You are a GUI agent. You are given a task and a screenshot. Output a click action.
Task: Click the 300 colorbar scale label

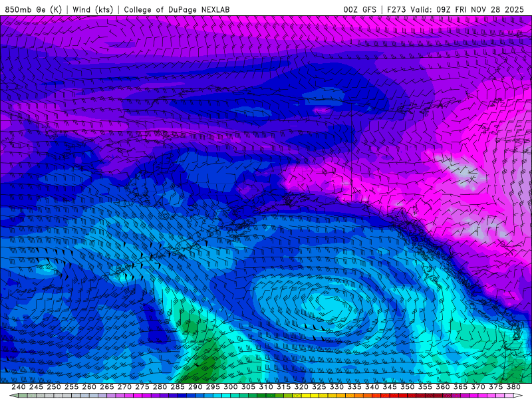coord(231,387)
